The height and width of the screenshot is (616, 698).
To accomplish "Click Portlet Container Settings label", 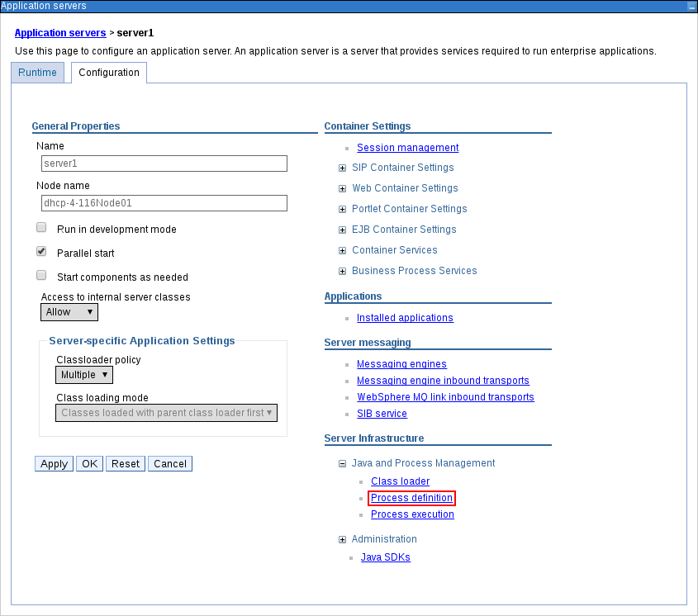I will (410, 209).
